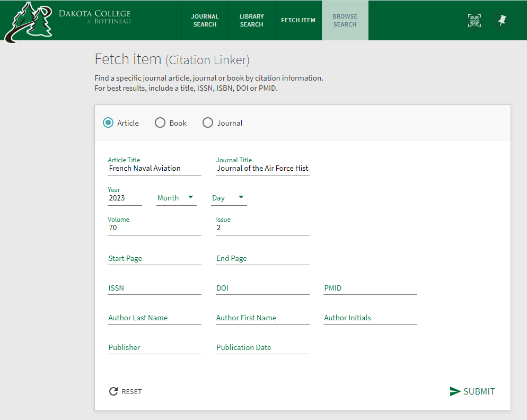527x420 pixels.
Task: Click the Reset circular arrow icon
Action: pos(113,391)
